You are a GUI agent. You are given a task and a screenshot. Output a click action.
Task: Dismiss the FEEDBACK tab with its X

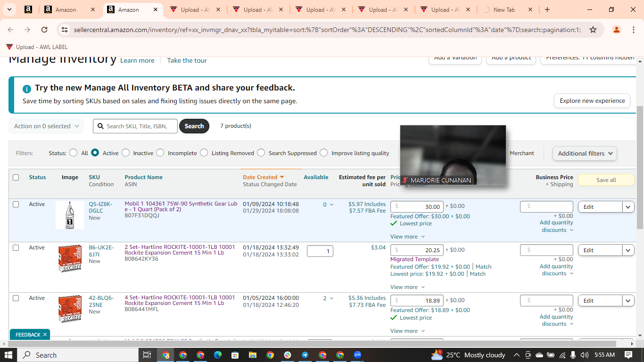coord(45,335)
